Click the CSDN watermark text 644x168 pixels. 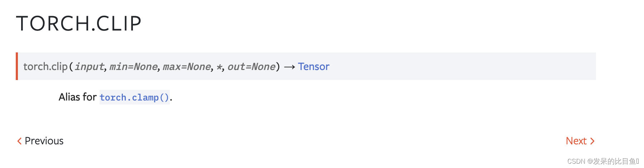pyautogui.click(x=603, y=161)
